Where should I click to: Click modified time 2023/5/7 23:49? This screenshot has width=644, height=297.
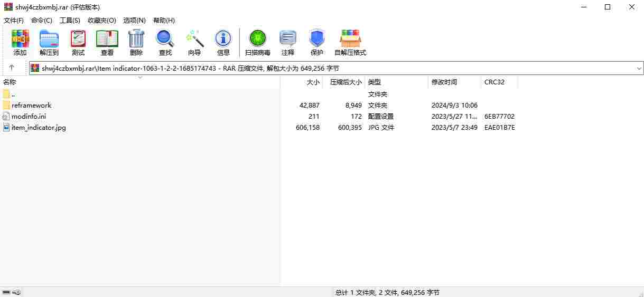pyautogui.click(x=454, y=127)
